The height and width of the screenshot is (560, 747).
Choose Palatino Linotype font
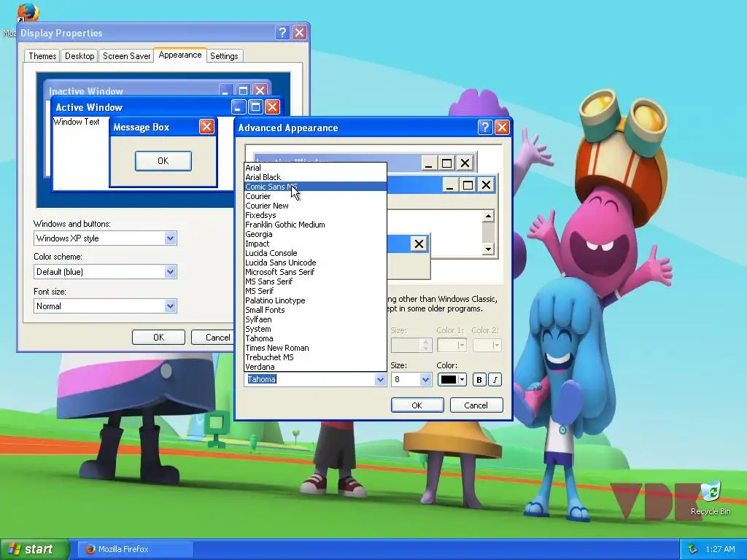tap(315, 300)
